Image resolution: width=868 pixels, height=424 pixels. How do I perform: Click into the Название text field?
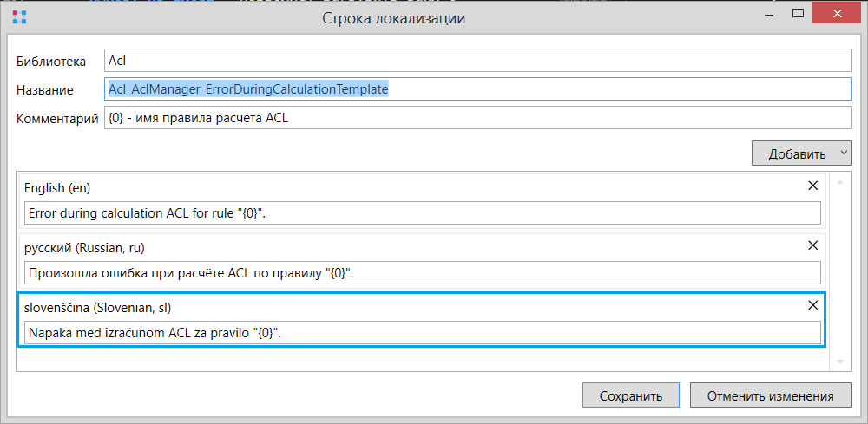click(x=477, y=89)
